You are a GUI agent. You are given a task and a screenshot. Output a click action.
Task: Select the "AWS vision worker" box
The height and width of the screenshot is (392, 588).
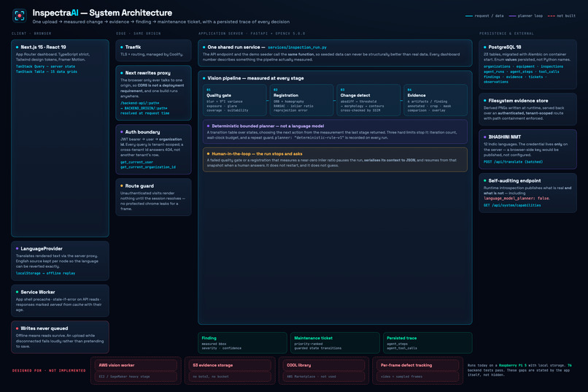[136, 371]
